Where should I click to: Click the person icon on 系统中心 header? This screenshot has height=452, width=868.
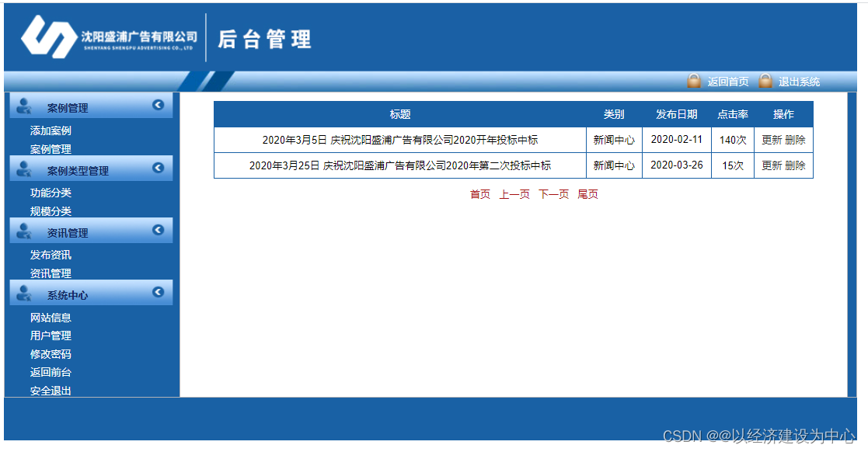pos(24,292)
